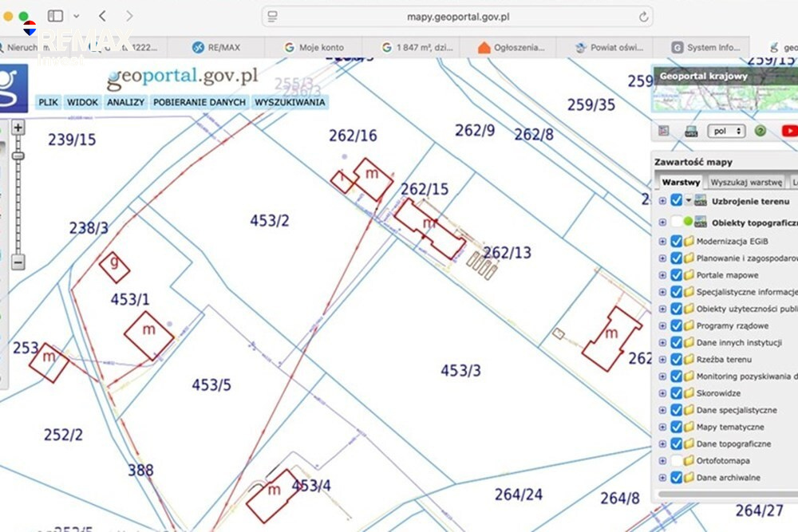This screenshot has width=798, height=532.
Task: Click the folder icon of Ortofotomapa
Action: click(689, 461)
